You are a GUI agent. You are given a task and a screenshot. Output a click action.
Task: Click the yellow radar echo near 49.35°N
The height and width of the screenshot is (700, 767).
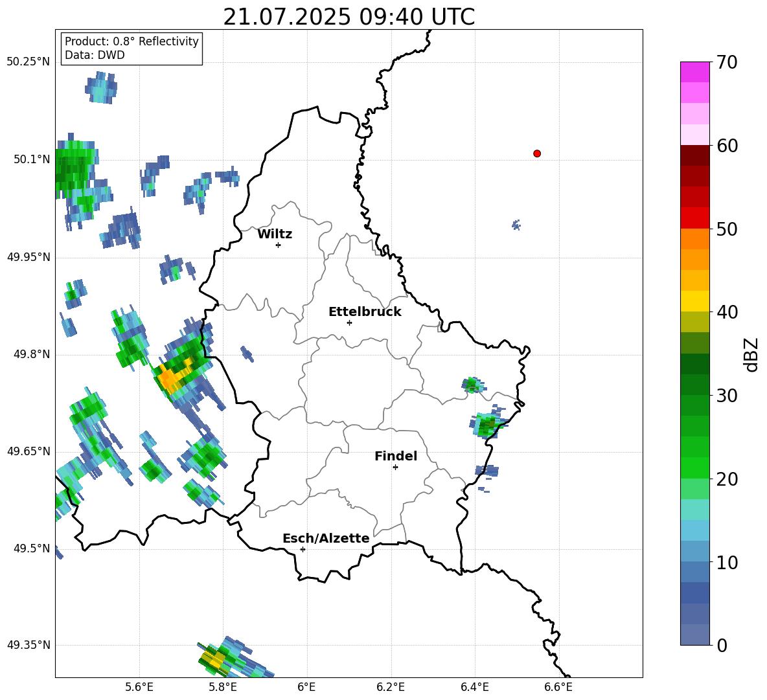click(x=213, y=659)
